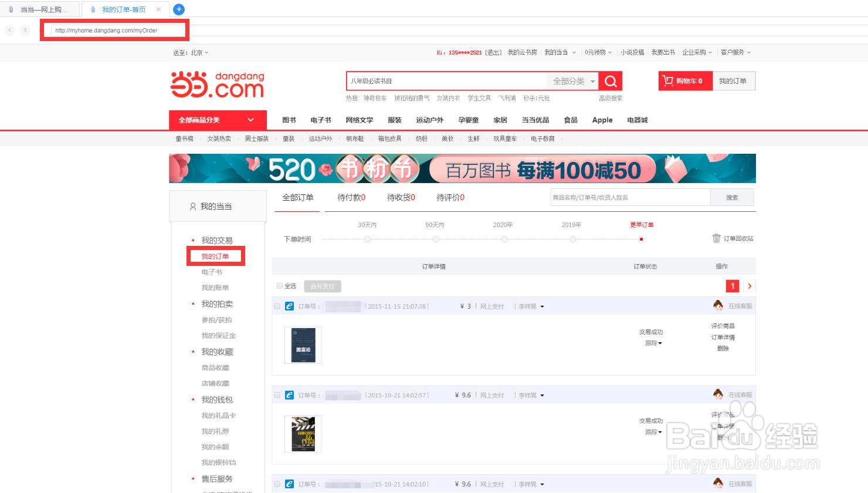Click the browser back arrow
The width and height of the screenshot is (868, 493).
pyautogui.click(x=10, y=30)
